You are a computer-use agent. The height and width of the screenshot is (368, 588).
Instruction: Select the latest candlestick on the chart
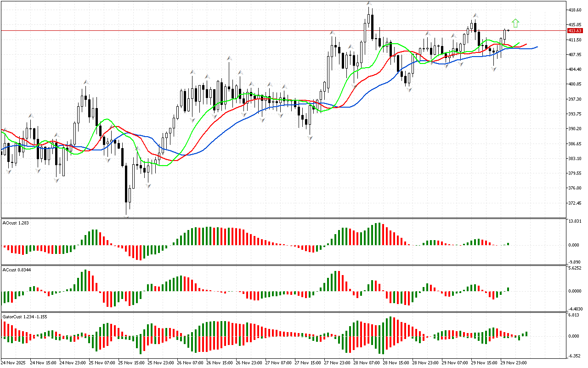[509, 30]
